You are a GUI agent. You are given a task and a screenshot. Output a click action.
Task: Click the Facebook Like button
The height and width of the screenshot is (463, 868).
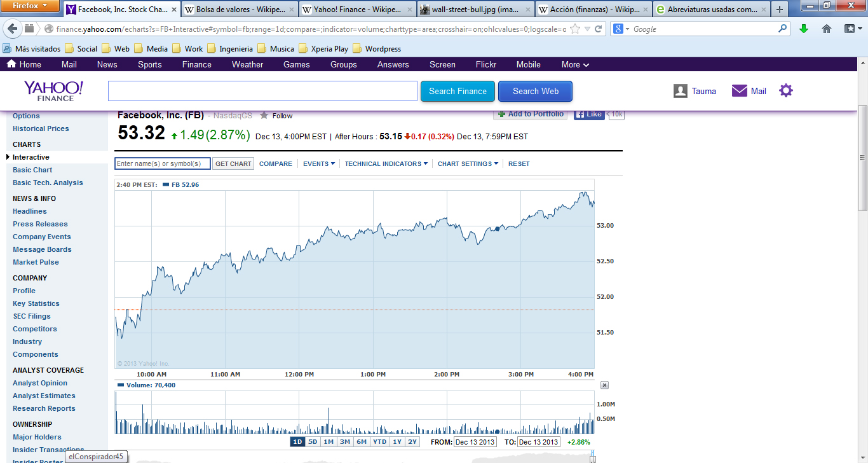589,114
